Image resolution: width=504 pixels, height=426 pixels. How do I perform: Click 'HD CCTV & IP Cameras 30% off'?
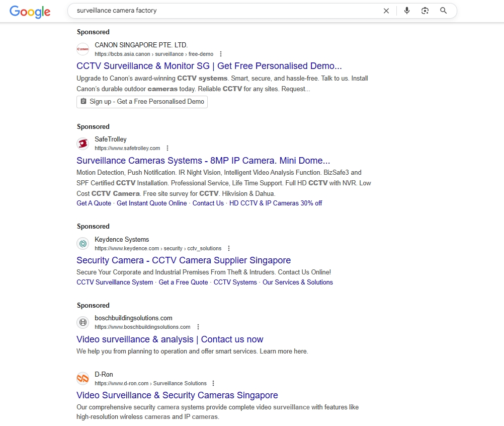pos(276,203)
